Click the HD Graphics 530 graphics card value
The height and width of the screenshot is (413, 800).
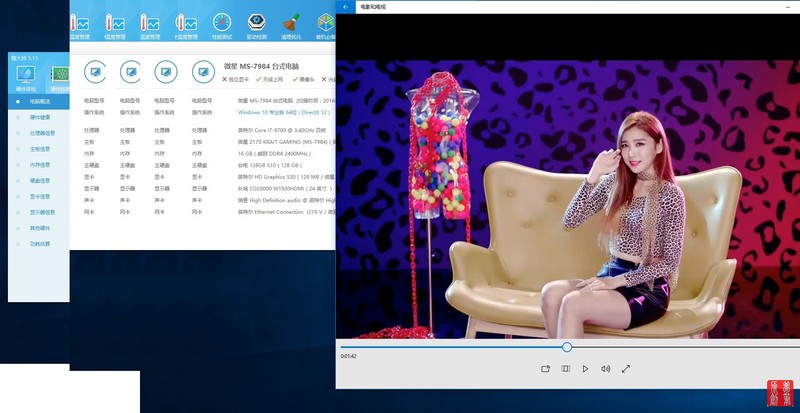tap(286, 177)
